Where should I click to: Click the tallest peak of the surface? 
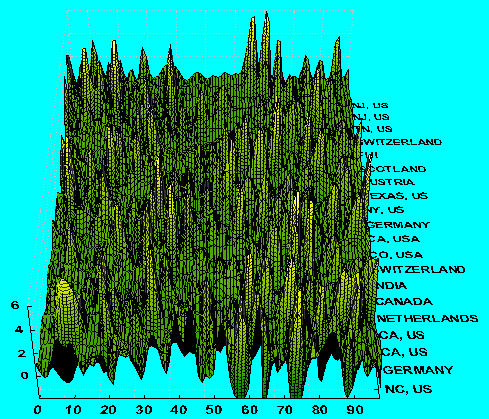tap(266, 13)
